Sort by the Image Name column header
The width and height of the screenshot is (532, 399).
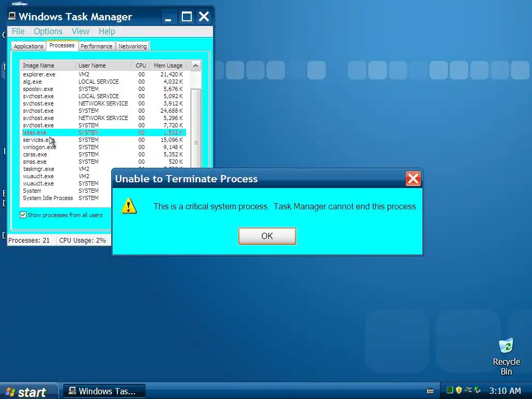48,65
